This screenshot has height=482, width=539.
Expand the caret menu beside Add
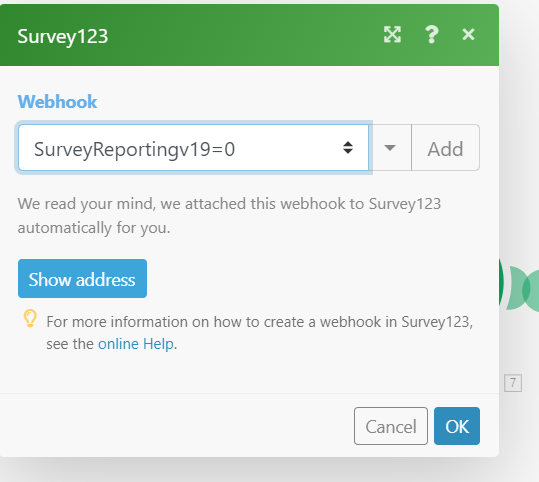[x=390, y=148]
